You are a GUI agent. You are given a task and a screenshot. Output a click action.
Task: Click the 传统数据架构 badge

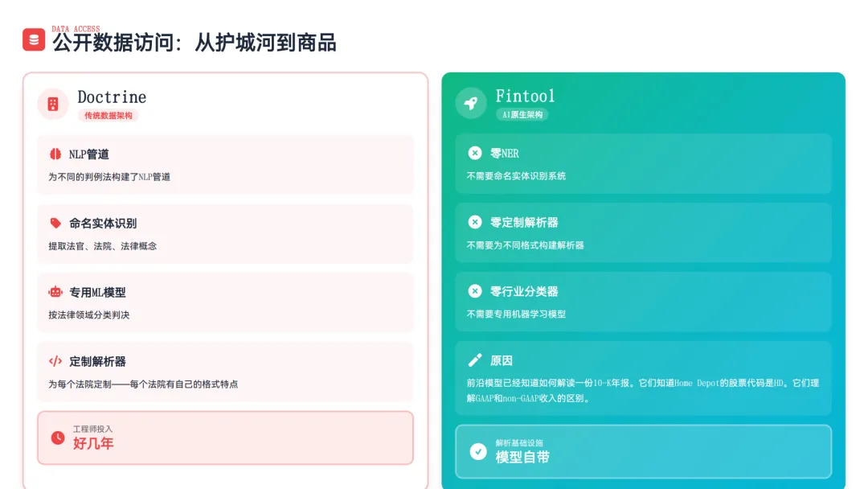pyautogui.click(x=108, y=116)
